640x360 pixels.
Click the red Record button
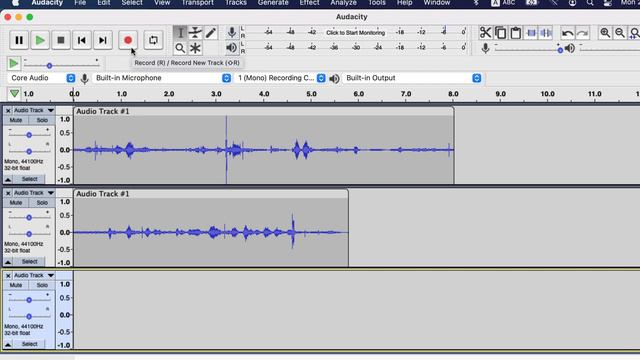128,40
